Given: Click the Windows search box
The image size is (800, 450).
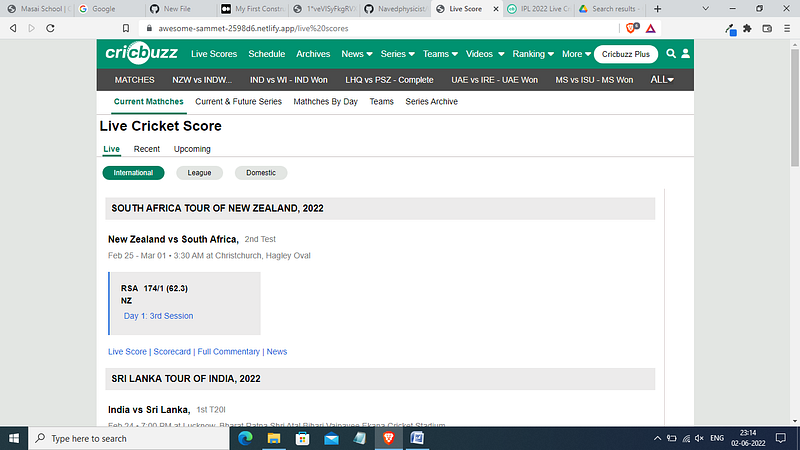Looking at the screenshot, I should pos(129,438).
